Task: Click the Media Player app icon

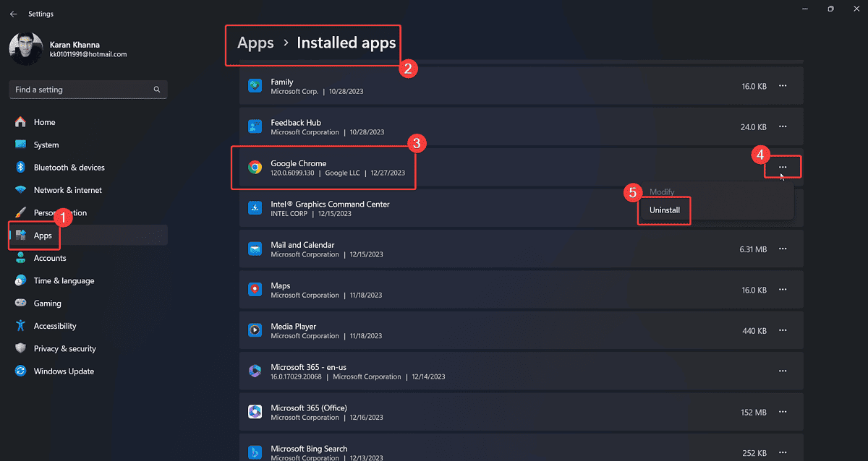Action: 255,330
